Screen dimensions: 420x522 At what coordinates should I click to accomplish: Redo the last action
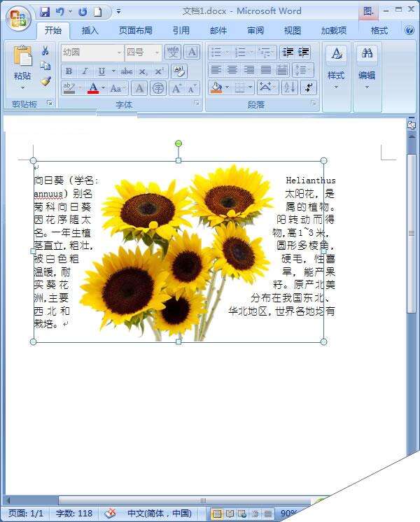click(83, 12)
